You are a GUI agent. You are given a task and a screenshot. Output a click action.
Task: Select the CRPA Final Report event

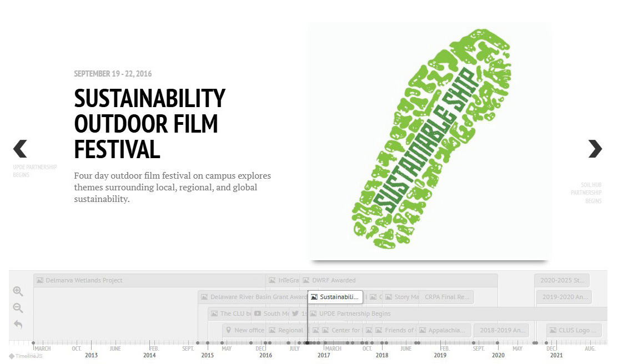tap(447, 297)
